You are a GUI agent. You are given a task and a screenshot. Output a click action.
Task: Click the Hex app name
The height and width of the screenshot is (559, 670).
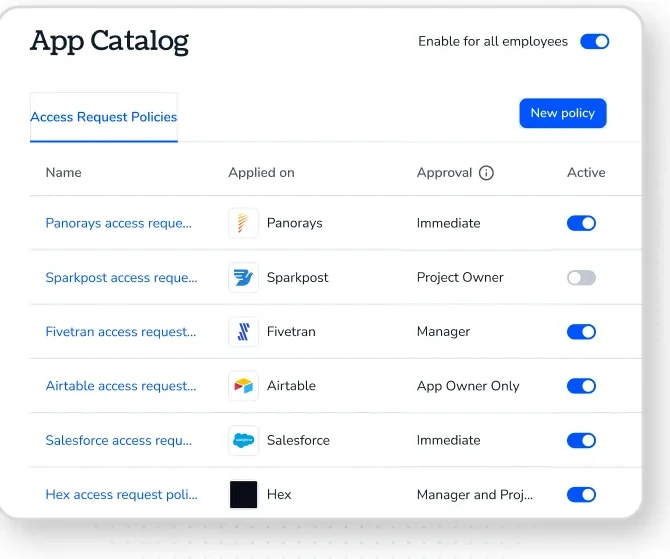point(279,494)
